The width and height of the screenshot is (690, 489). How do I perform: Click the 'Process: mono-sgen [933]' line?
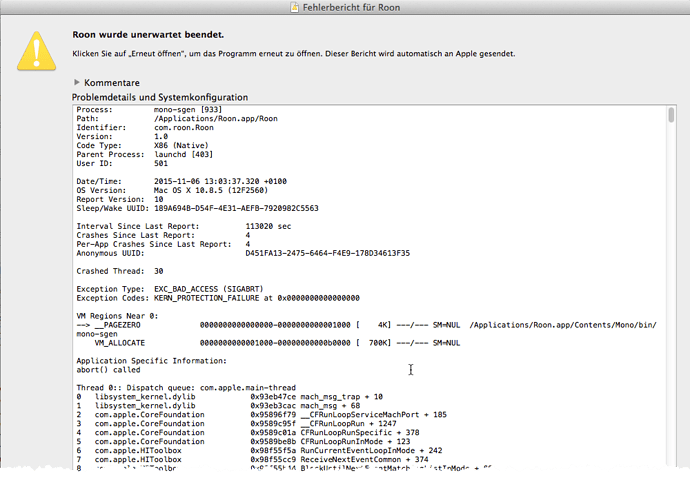149,110
